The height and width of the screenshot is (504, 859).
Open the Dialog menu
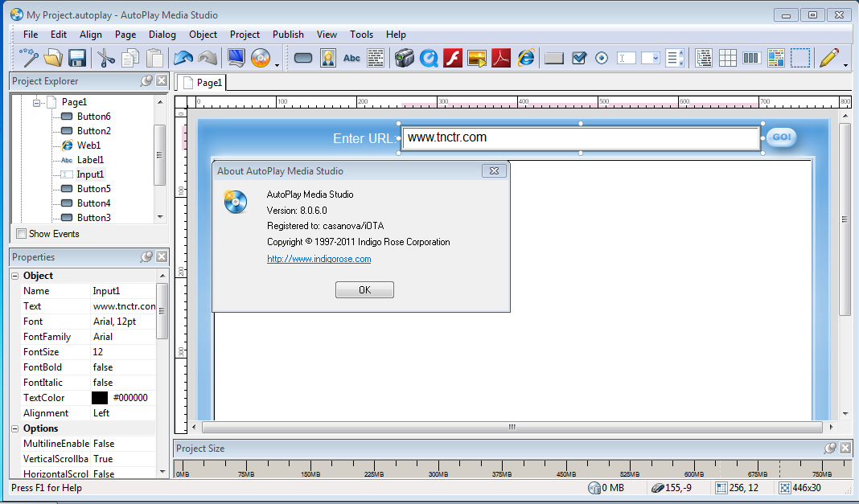pos(162,35)
